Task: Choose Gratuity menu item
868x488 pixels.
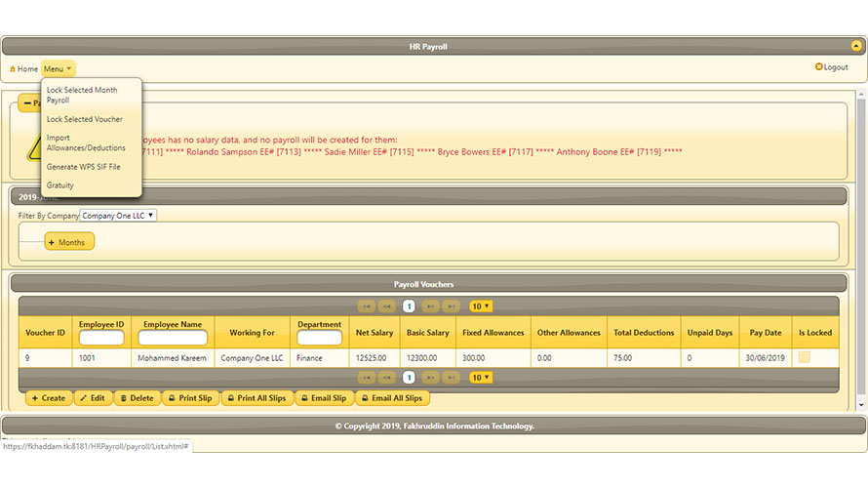Action: coord(92,185)
